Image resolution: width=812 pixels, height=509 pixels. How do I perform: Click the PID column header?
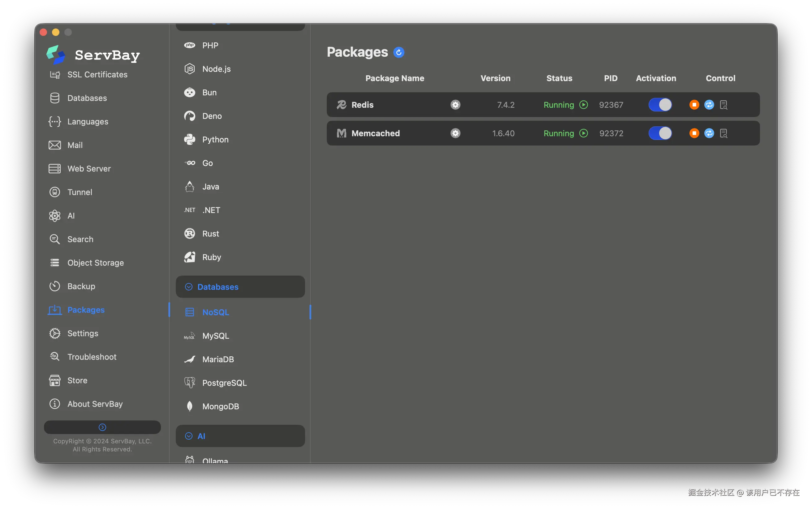(611, 78)
